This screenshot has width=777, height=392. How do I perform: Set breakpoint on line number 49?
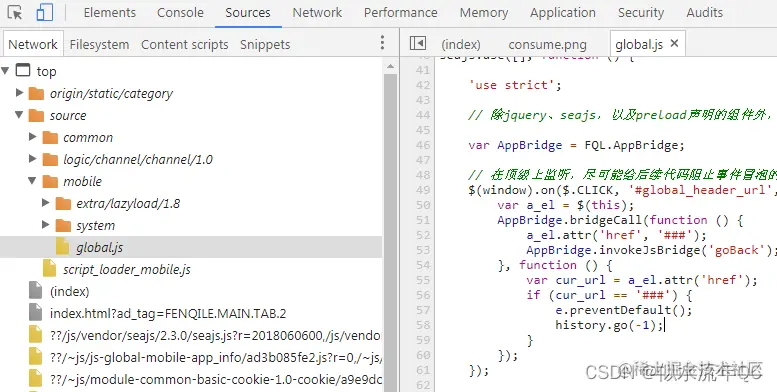coord(423,190)
